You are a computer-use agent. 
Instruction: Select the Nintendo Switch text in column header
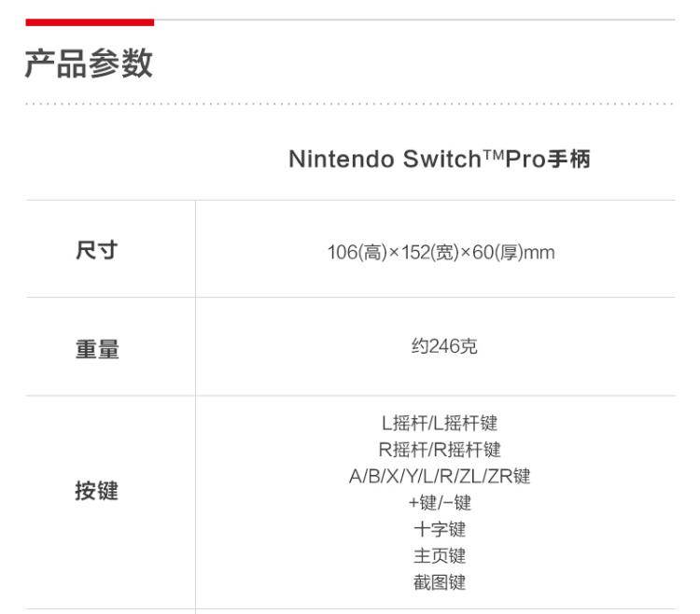pyautogui.click(x=384, y=159)
